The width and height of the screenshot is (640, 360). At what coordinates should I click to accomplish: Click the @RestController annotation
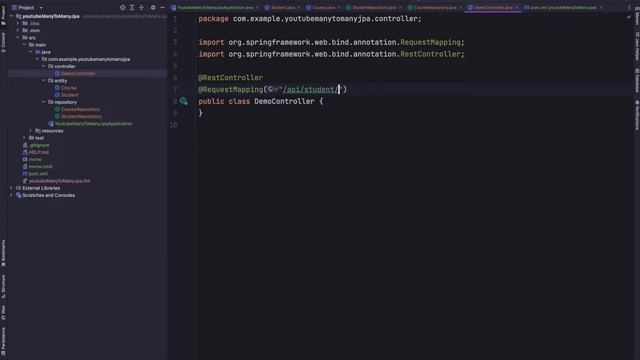click(231, 78)
